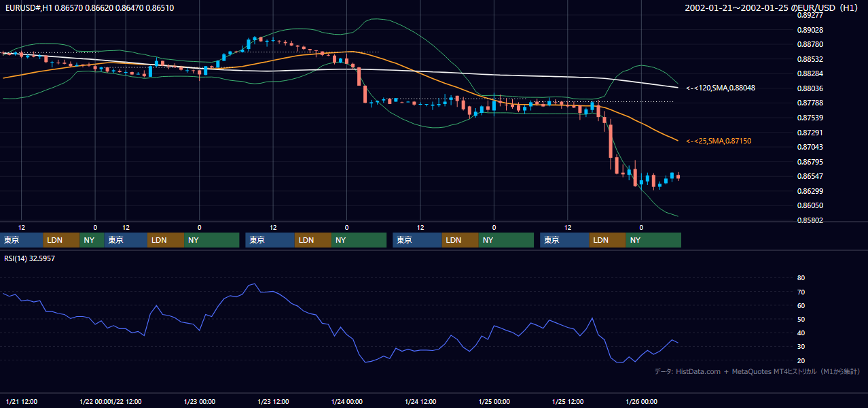868x408 pixels.
Task: Click price axis label 0.89028
Action: [x=810, y=30]
